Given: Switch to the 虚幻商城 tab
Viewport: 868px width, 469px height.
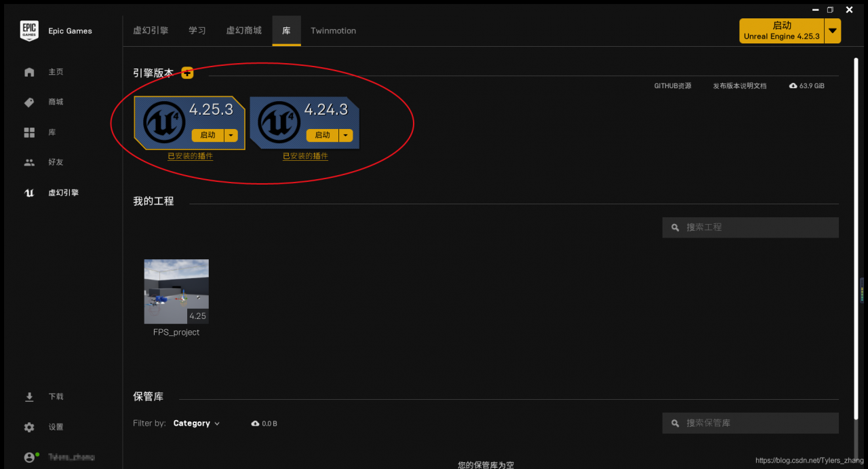Looking at the screenshot, I should coord(244,31).
